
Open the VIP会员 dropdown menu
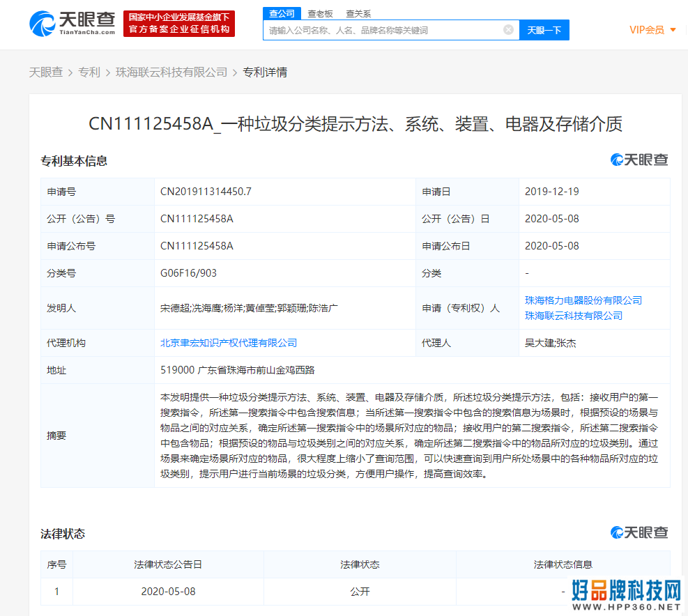click(652, 30)
